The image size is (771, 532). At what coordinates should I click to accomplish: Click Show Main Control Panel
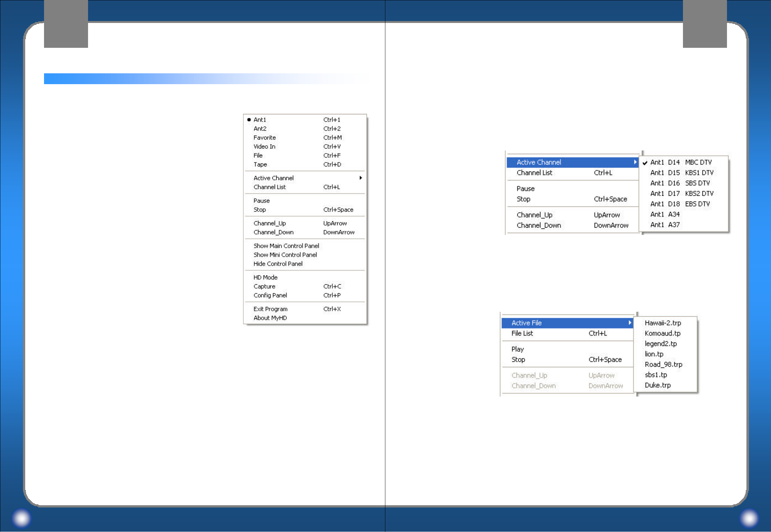tap(286, 246)
